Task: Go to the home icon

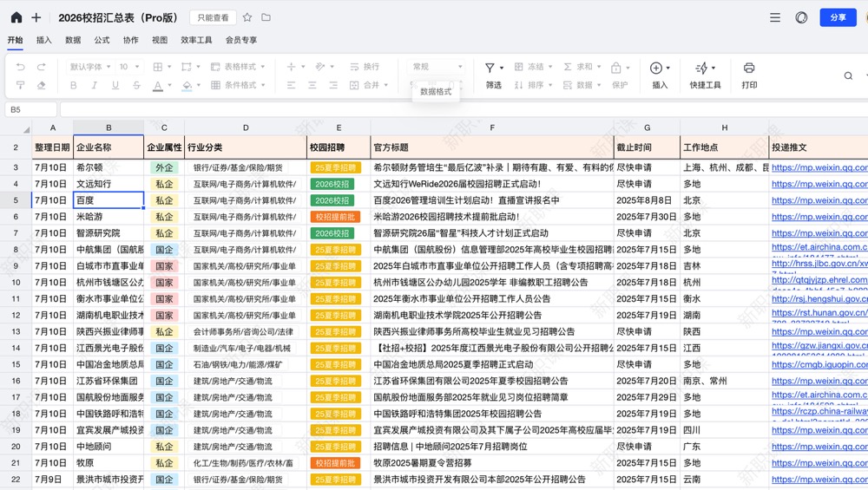Action: click(16, 17)
